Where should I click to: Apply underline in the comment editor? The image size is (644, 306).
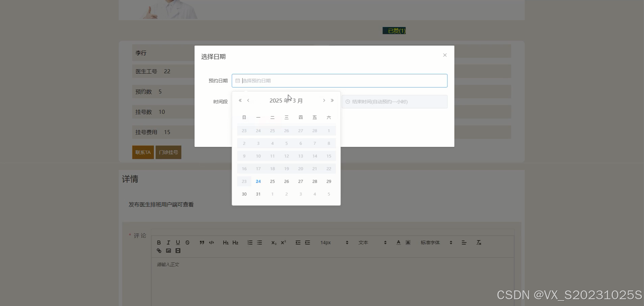pyautogui.click(x=178, y=243)
